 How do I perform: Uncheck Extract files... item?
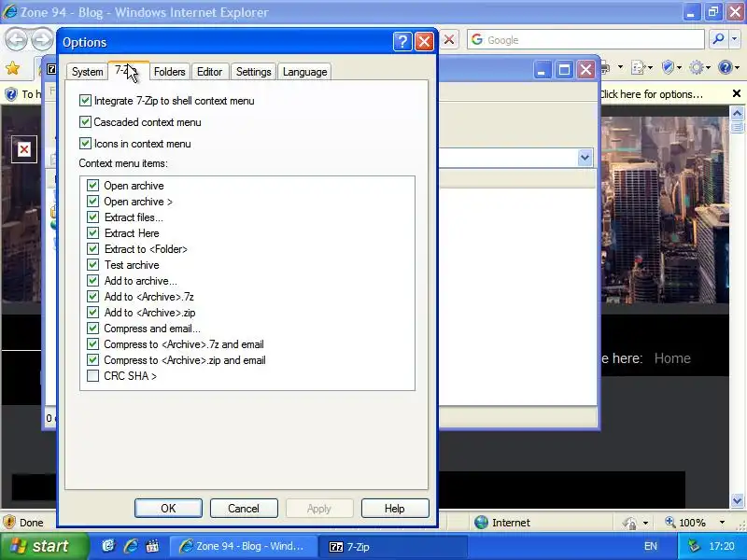[x=92, y=217]
